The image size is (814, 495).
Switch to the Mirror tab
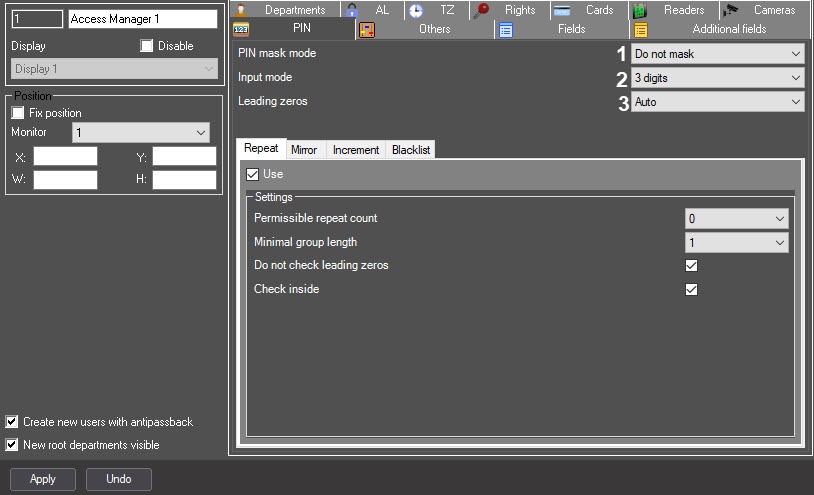[304, 150]
